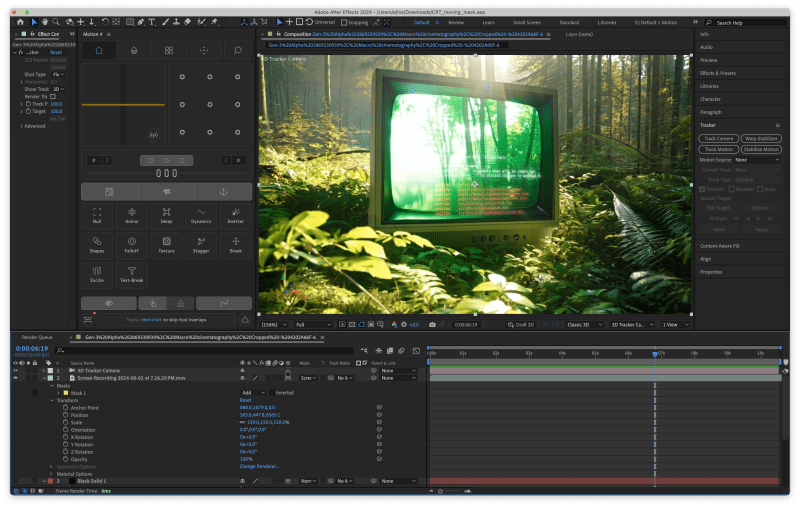Hide the Screen Recording layer

(15, 378)
